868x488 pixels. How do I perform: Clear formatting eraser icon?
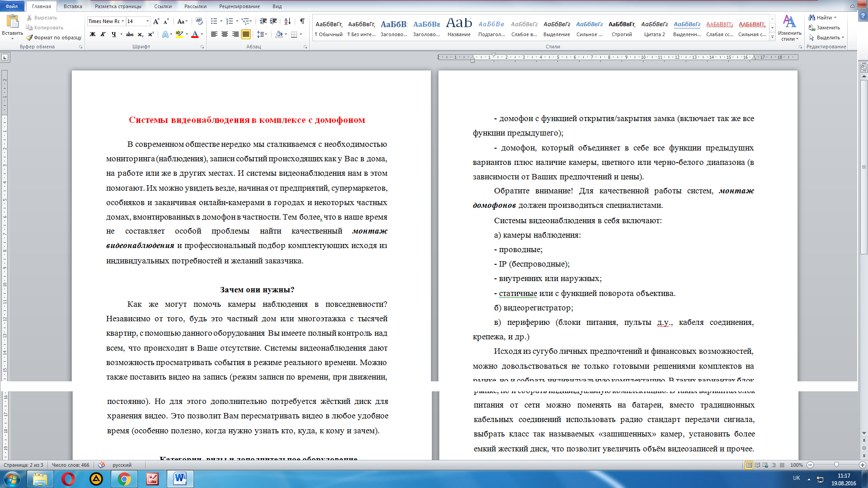pyautogui.click(x=199, y=21)
